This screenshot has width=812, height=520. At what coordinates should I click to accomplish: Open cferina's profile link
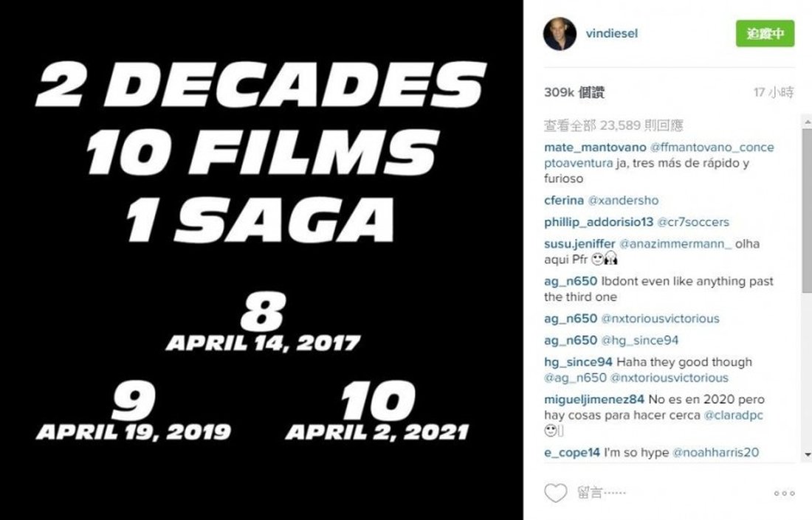[x=564, y=201]
